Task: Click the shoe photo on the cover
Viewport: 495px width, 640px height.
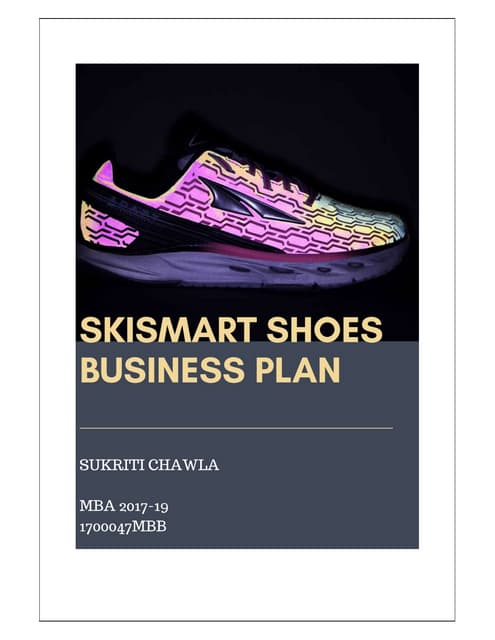Action: [x=247, y=202]
